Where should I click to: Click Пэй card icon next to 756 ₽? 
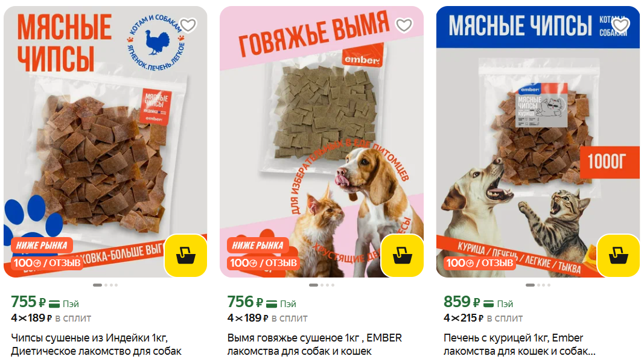272,304
